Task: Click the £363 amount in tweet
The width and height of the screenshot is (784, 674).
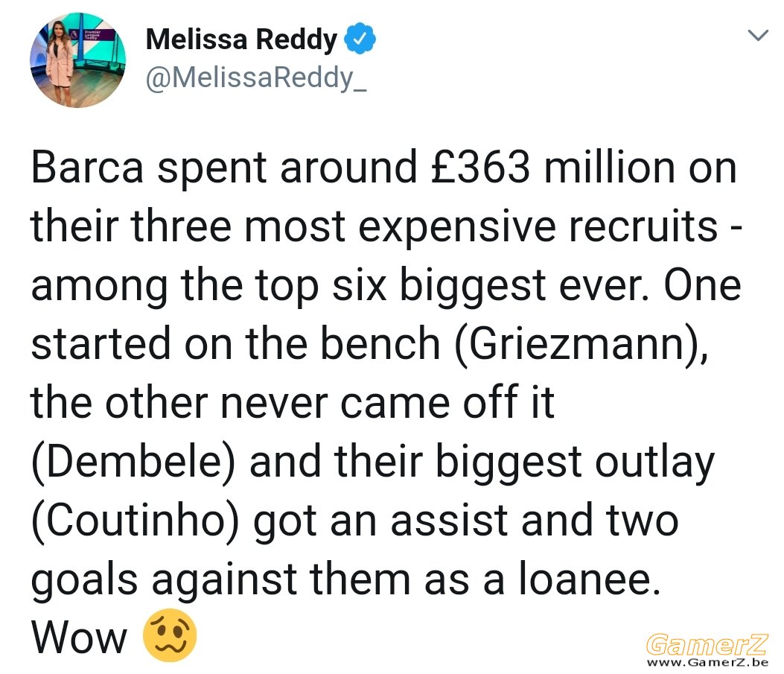Action: pos(479,167)
